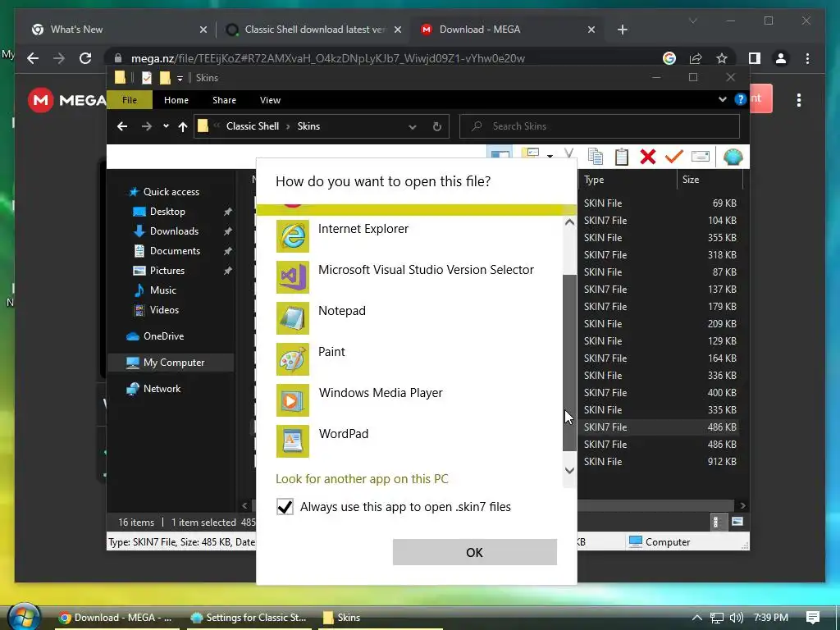Viewport: 840px width, 630px height.
Task: Open Chrome profile avatar icon
Action: pyautogui.click(x=781, y=58)
